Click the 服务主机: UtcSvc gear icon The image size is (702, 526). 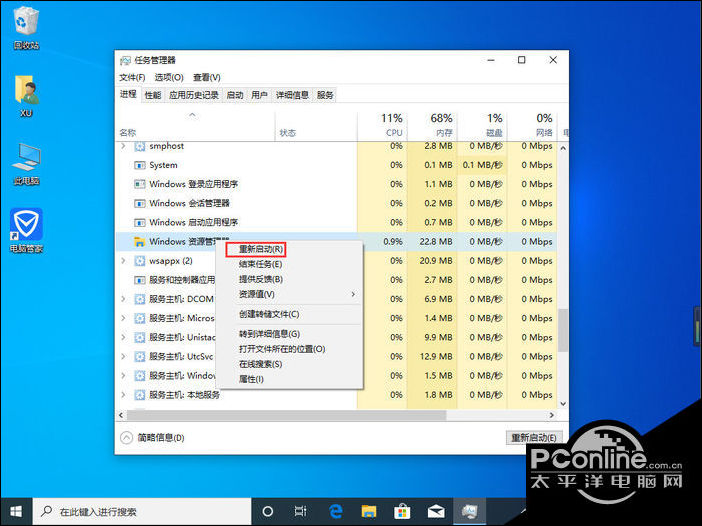click(x=140, y=357)
